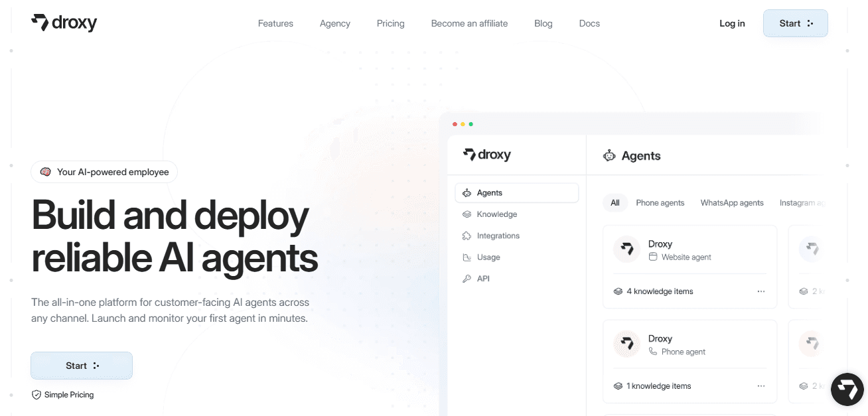
Task: Select Agents in the dashboard sidebar
Action: coord(517,193)
